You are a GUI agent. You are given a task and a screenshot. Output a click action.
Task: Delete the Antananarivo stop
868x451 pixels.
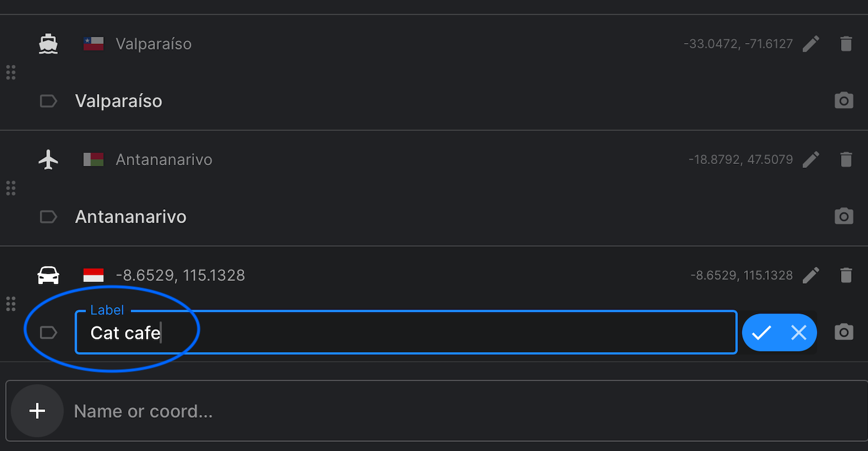pyautogui.click(x=845, y=160)
